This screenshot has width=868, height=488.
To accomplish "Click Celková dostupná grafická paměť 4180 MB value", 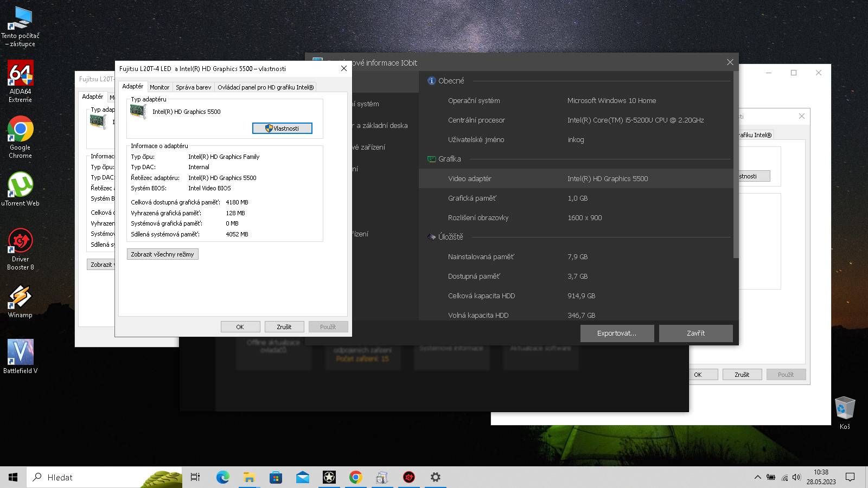I will 237,202.
